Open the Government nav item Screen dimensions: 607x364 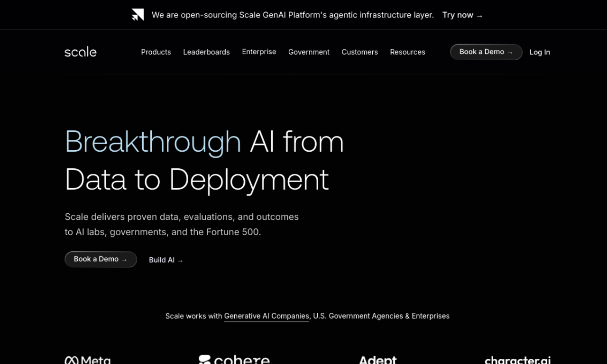click(309, 52)
